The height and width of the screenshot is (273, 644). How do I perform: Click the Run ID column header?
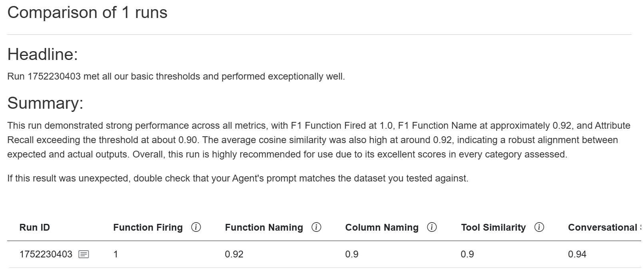[35, 227]
